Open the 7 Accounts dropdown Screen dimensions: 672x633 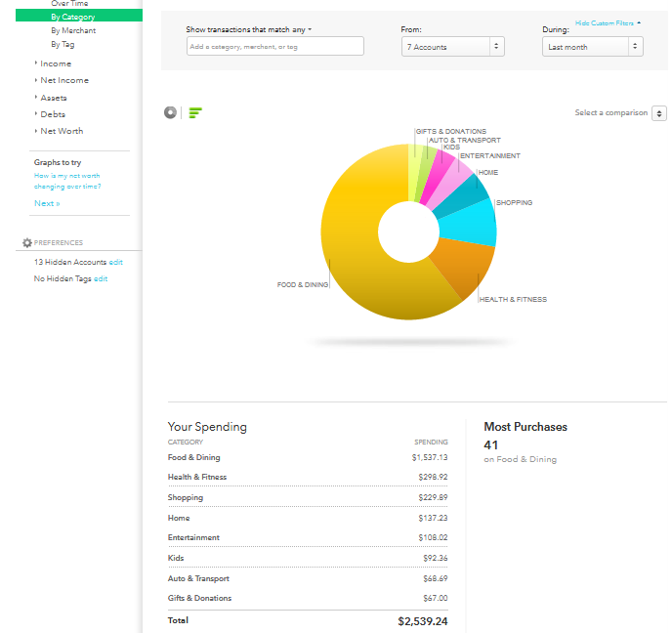(x=453, y=47)
